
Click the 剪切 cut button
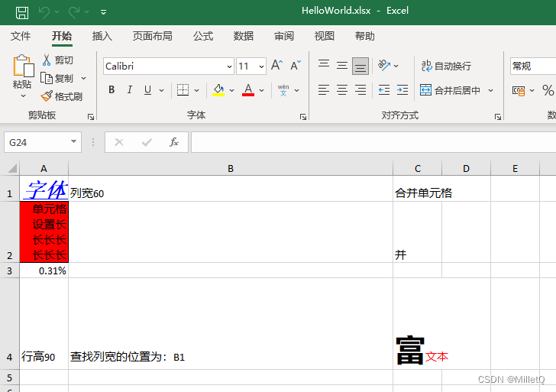coord(57,60)
